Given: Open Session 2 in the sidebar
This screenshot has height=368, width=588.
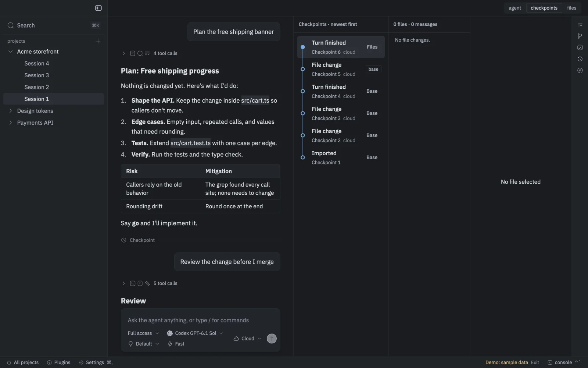Looking at the screenshot, I should tap(54, 87).
